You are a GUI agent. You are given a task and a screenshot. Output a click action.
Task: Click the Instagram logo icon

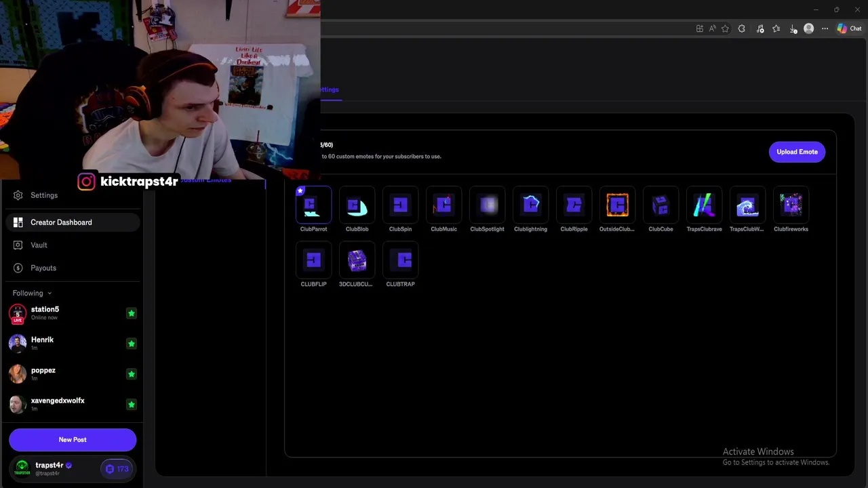(86, 181)
